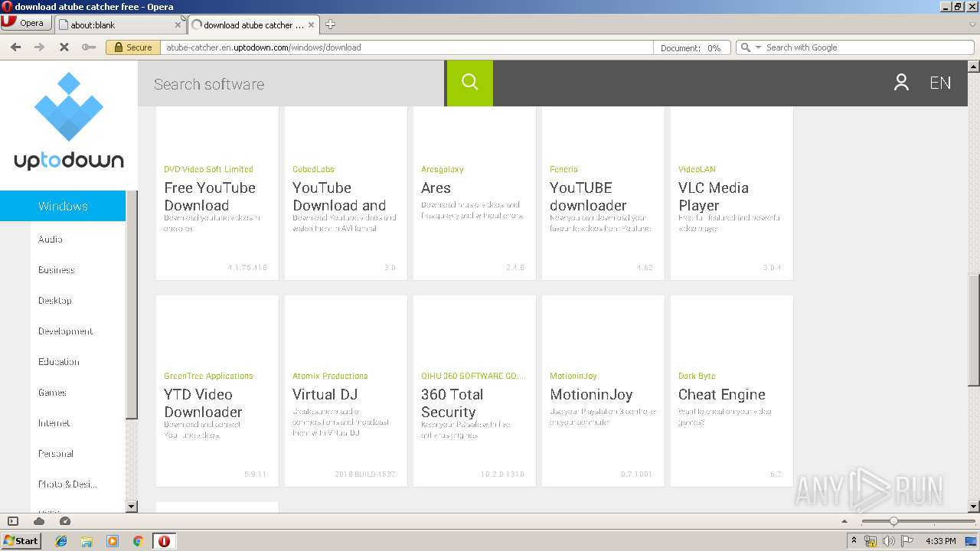The image size is (980, 551).
Task: Open the Games category
Action: pos(52,393)
